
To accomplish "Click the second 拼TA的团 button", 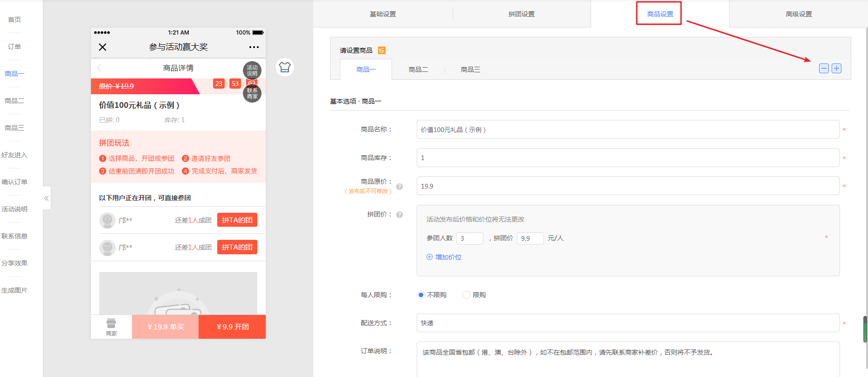I will [x=237, y=247].
